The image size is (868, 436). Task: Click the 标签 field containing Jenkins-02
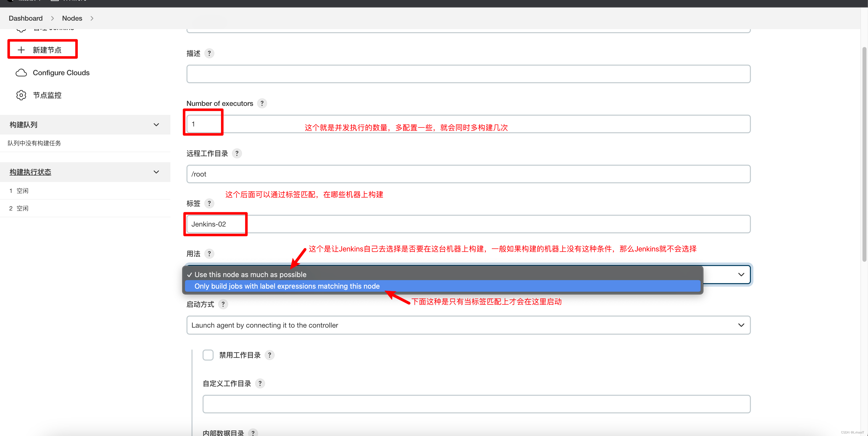468,224
